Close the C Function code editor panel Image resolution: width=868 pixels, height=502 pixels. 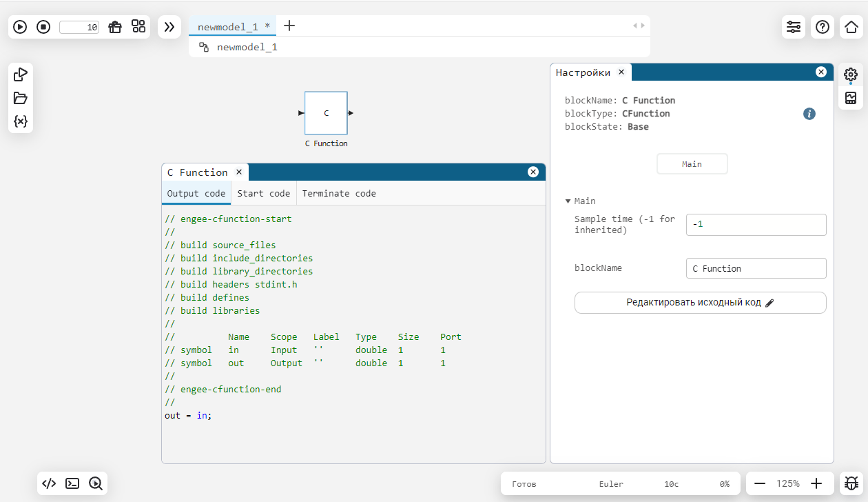533,172
